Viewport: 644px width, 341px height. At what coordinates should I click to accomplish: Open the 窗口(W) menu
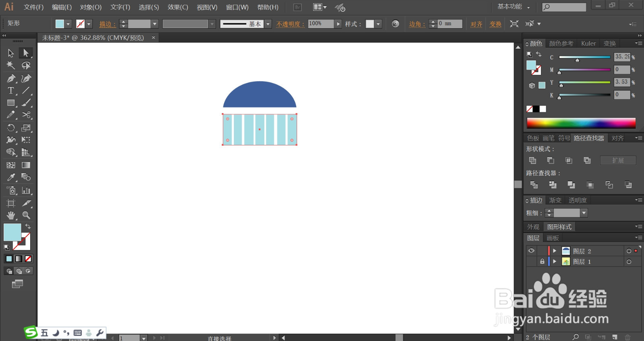(237, 7)
